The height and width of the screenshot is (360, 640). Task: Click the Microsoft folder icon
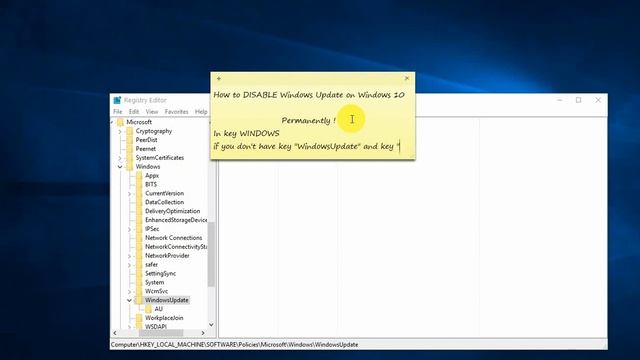120,122
